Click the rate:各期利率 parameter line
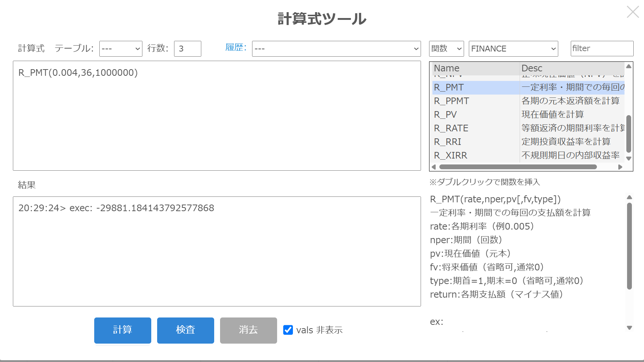 pos(482,227)
